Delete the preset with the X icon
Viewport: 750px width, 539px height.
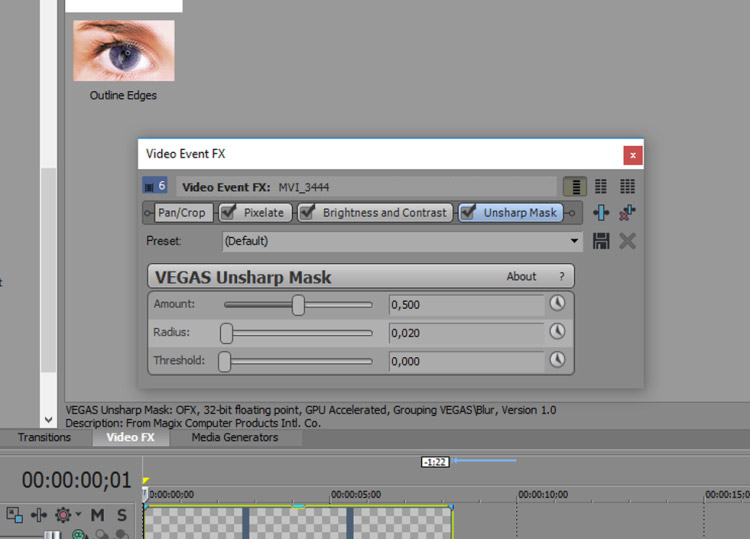[x=627, y=241]
